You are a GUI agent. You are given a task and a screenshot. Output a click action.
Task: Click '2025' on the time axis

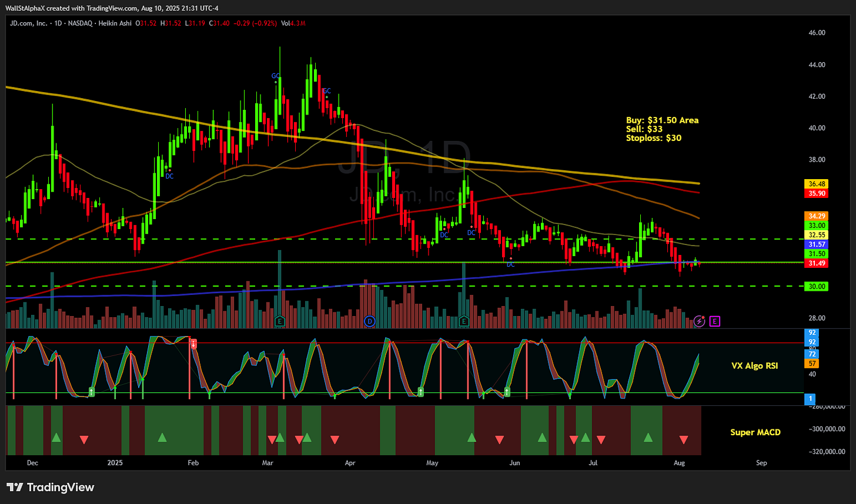coord(116,463)
